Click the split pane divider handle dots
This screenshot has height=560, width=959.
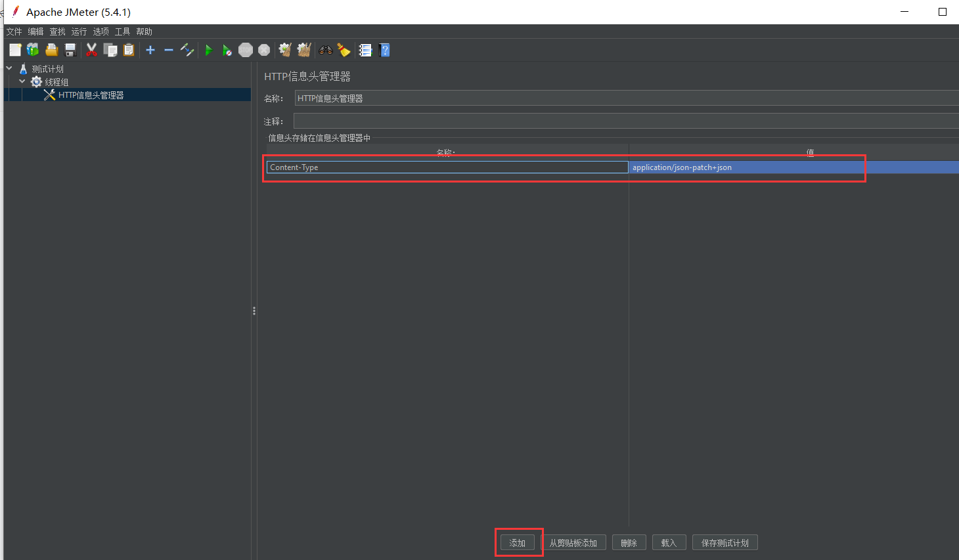click(x=254, y=311)
